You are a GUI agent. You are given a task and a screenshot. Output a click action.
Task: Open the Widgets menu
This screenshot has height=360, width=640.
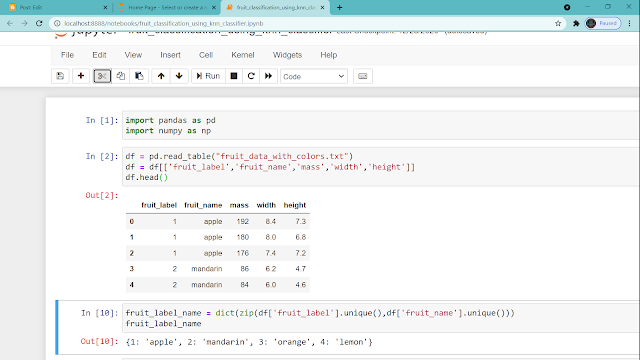pos(287,55)
